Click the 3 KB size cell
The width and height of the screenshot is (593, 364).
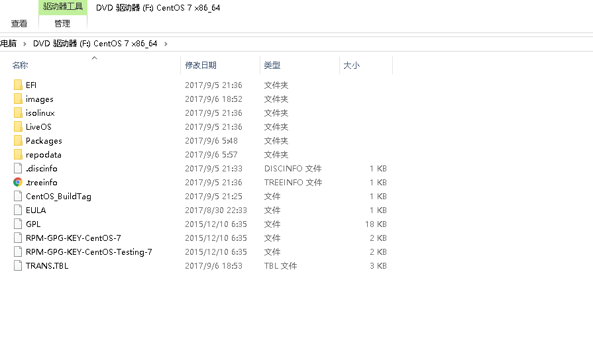click(378, 266)
